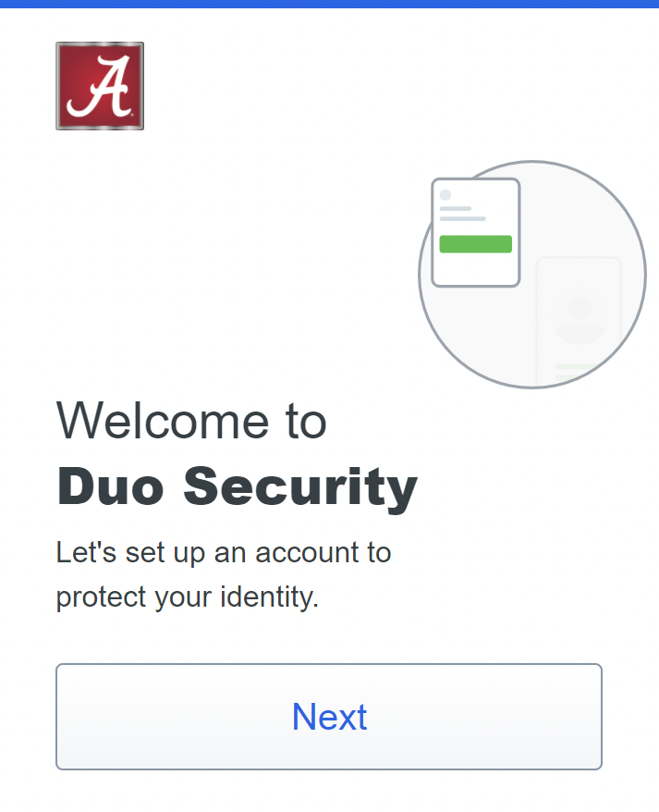This screenshot has height=812, width=659.
Task: Click the word "account" in the subtitle
Action: point(307,553)
